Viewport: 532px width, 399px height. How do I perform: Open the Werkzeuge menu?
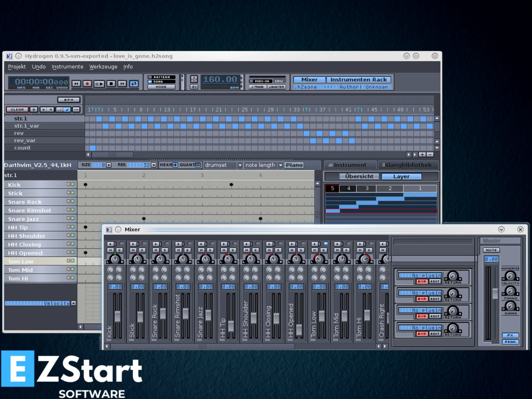[103, 66]
